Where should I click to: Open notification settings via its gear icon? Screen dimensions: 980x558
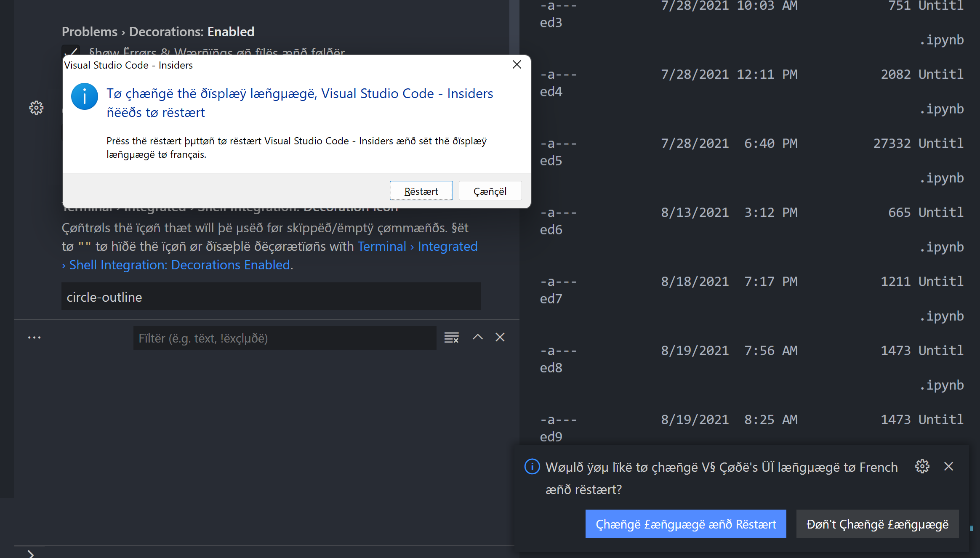tap(922, 466)
